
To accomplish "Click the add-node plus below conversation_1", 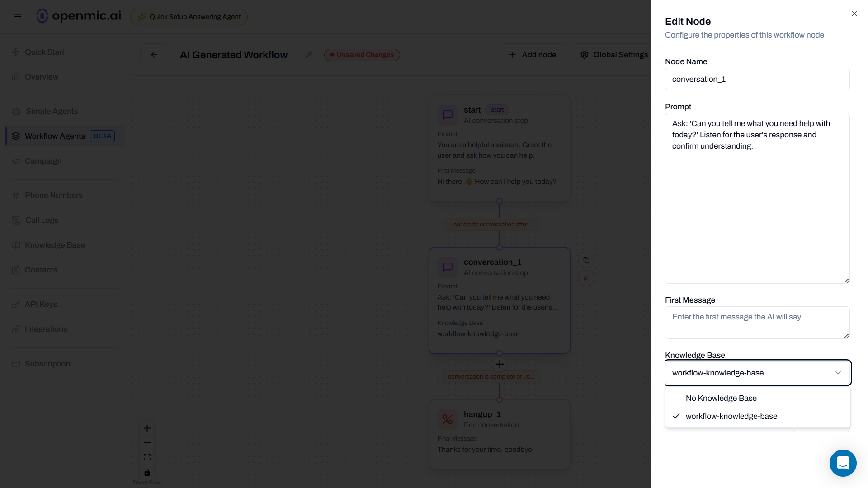I will point(500,364).
